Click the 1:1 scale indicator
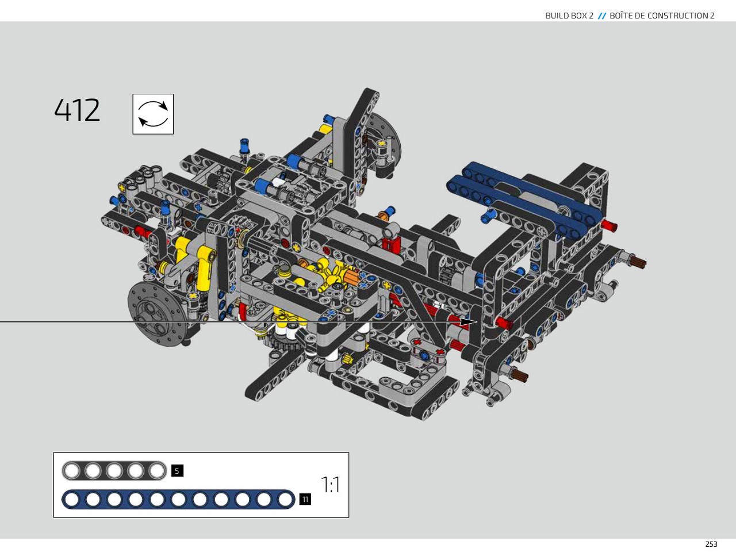This screenshot has height=560, width=736. [x=330, y=485]
